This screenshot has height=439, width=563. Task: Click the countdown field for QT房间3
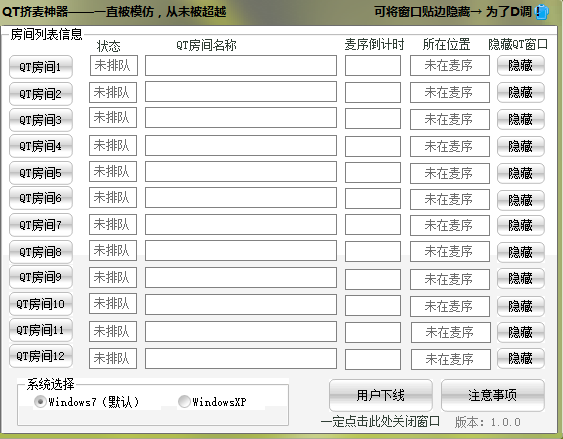(373, 119)
